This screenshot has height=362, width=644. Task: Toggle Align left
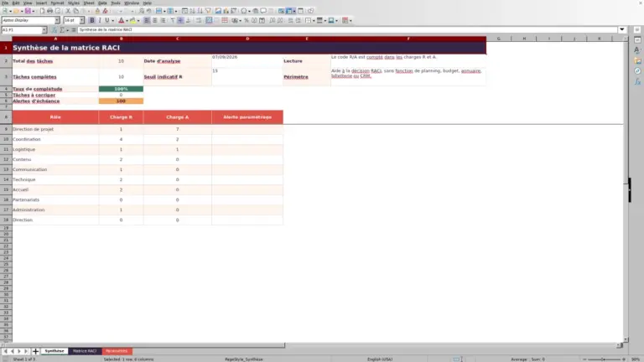point(147,20)
